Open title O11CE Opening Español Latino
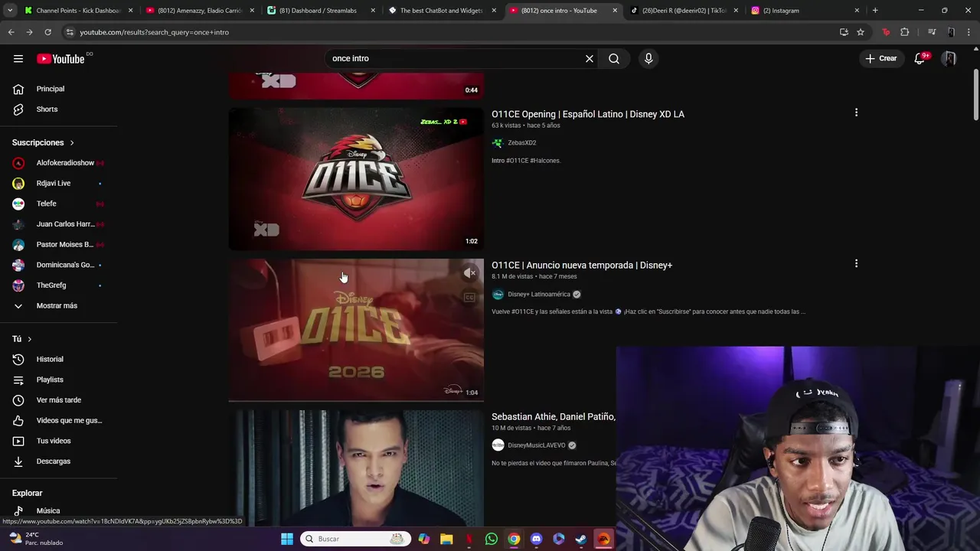The width and height of the screenshot is (980, 551). pyautogui.click(x=588, y=114)
